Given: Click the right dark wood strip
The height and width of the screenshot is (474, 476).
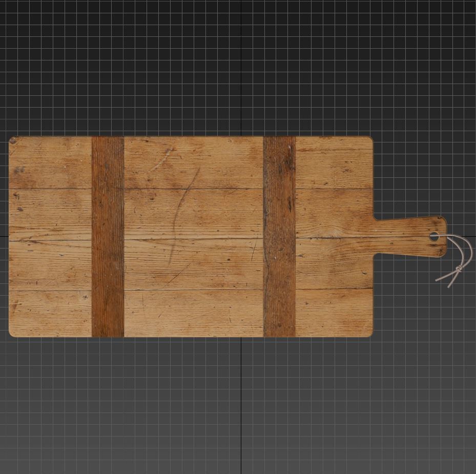Looking at the screenshot, I should 279,237.
